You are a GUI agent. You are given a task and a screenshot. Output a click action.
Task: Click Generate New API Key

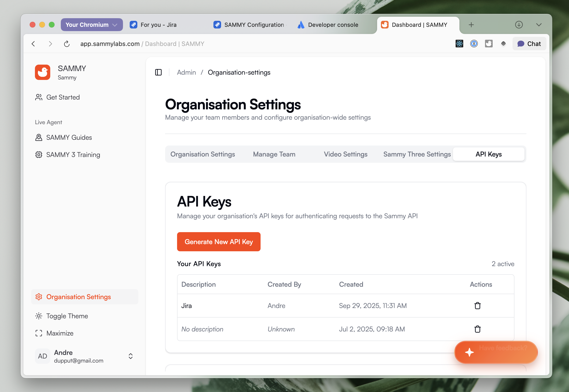coord(218,242)
